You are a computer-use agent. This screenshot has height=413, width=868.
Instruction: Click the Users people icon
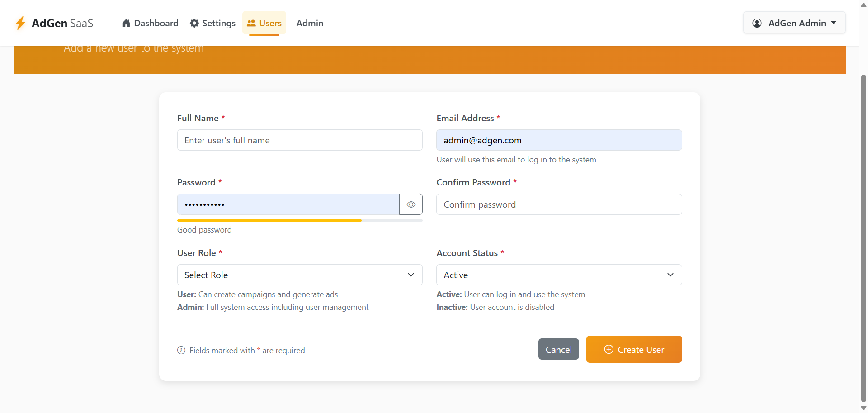point(251,23)
